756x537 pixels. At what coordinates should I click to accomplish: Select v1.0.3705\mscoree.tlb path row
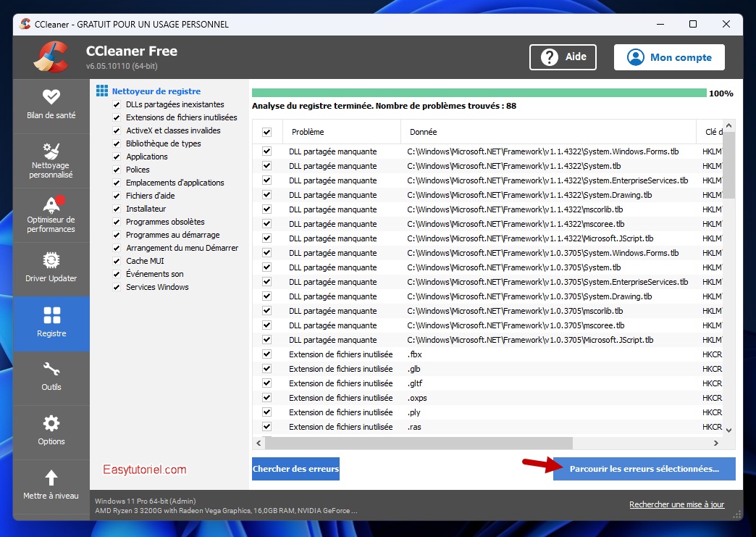tap(516, 325)
